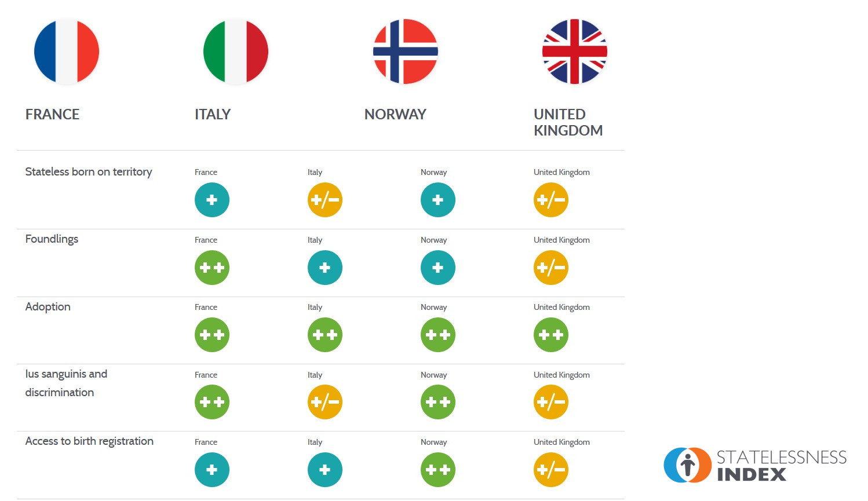Click Italy's Stateless born on territory rating

pyautogui.click(x=325, y=200)
